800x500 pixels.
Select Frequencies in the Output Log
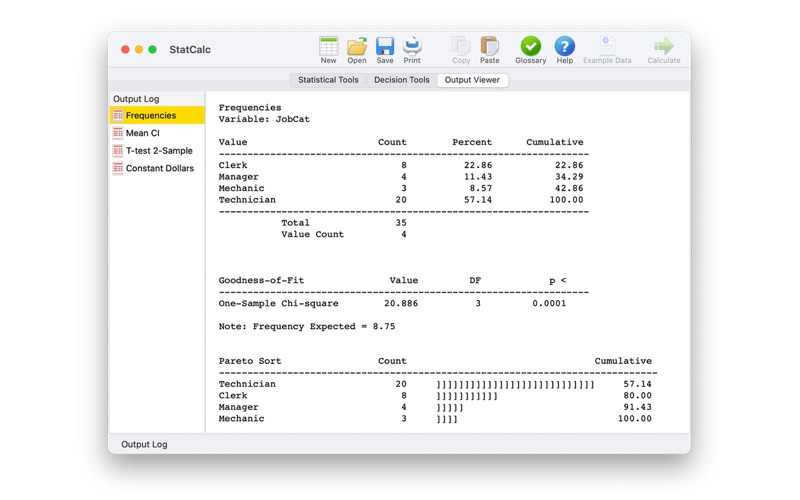click(157, 115)
